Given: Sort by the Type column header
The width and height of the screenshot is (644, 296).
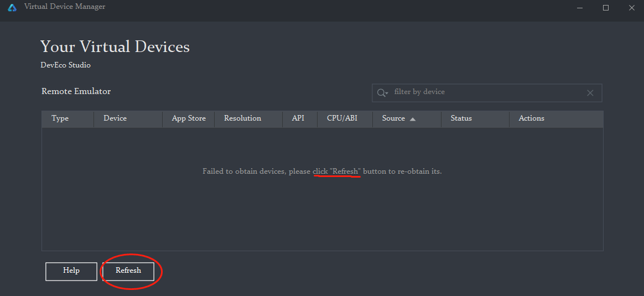Looking at the screenshot, I should (67, 118).
